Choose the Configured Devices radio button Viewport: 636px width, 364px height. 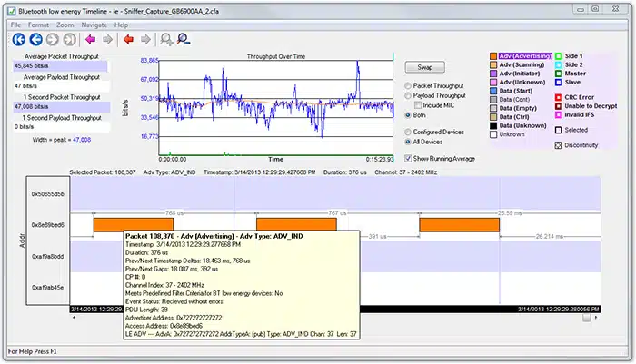click(x=406, y=133)
